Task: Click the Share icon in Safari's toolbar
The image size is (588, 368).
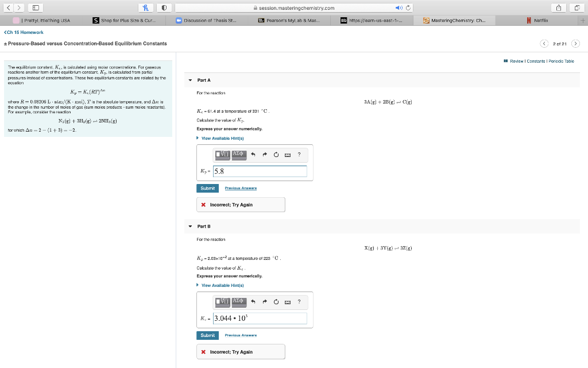Action: click(x=558, y=8)
